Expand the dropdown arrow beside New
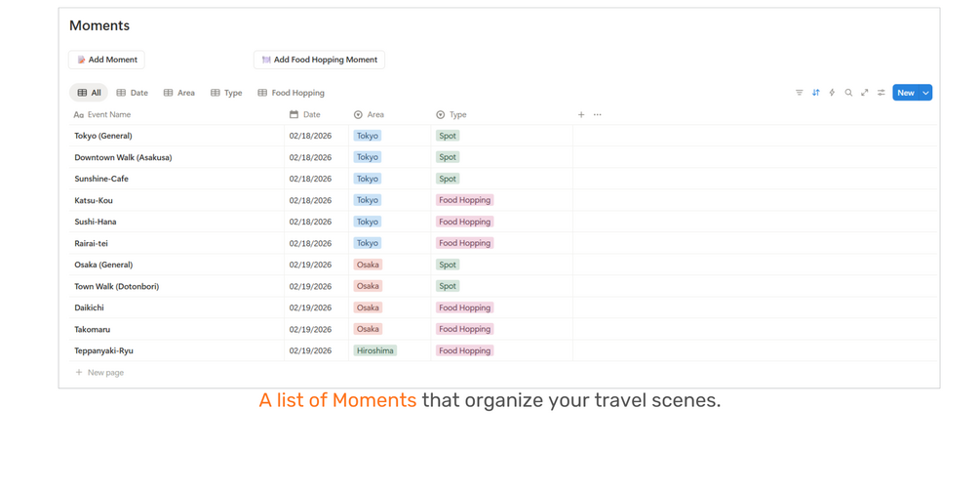 926,93
